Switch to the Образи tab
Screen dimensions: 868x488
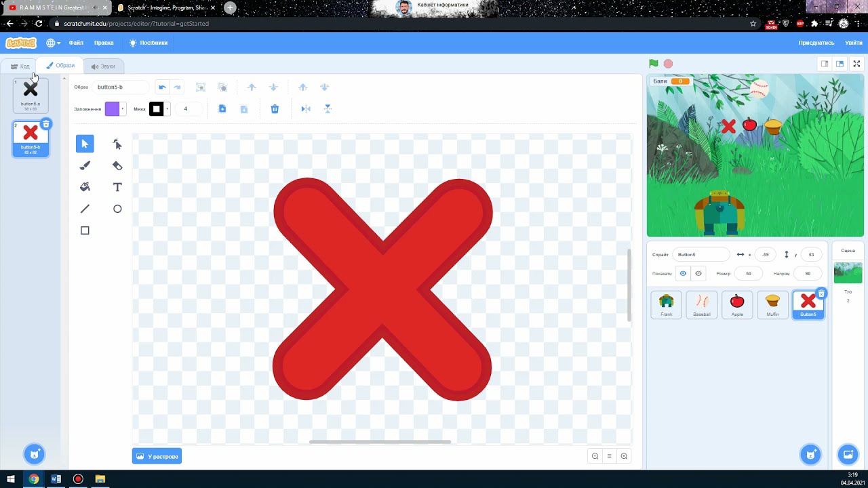click(x=60, y=66)
